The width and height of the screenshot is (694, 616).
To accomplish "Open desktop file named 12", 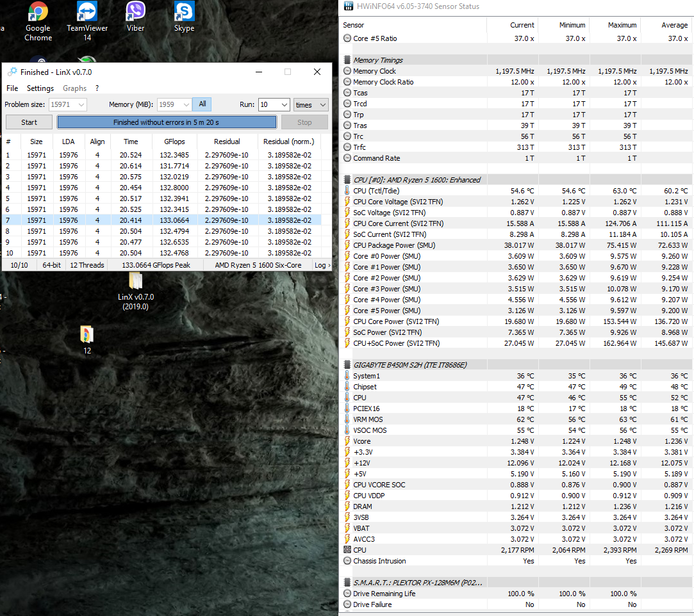I will [x=87, y=340].
